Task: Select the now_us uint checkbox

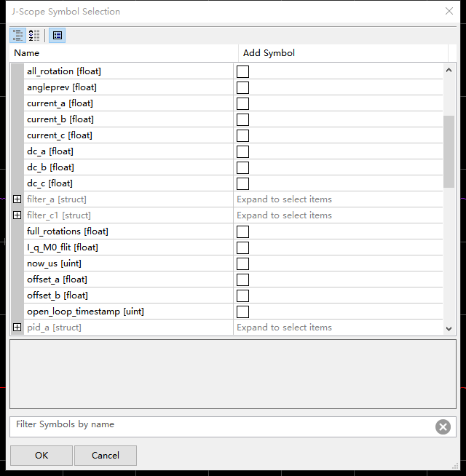Action: 243,263
